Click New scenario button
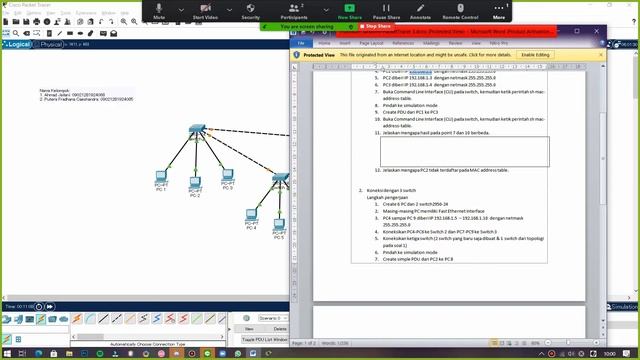The height and width of the screenshot is (360, 640). click(249, 329)
